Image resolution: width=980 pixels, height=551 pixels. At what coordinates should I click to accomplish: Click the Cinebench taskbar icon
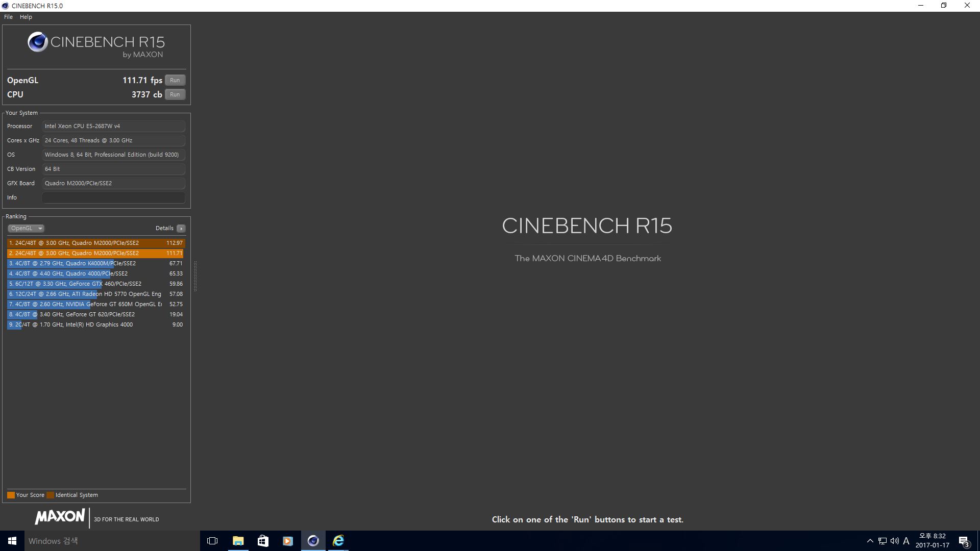tap(313, 541)
